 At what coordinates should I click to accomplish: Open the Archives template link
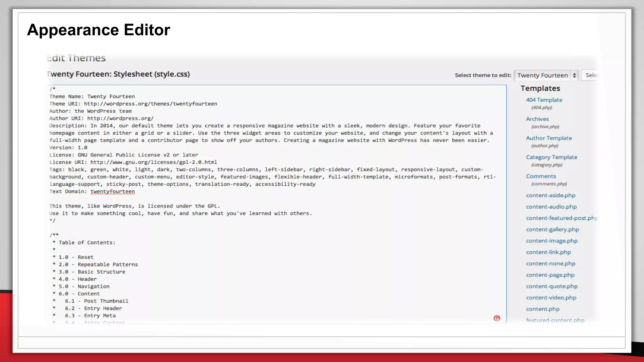click(537, 119)
